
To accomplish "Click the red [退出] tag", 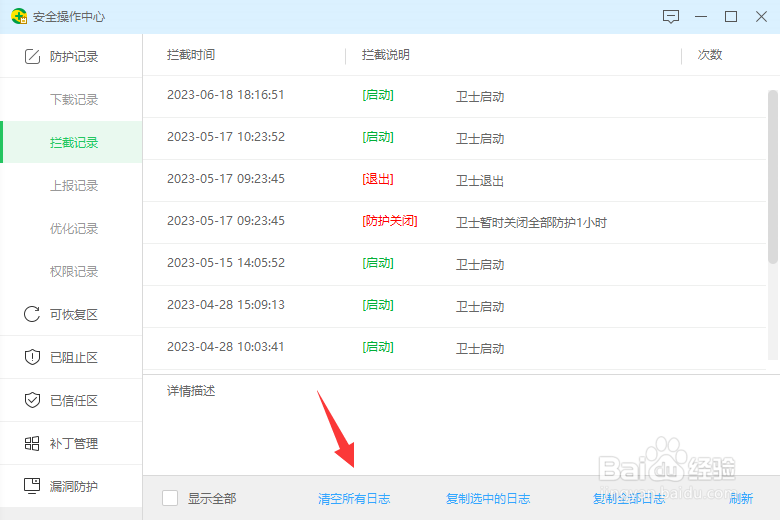I will tap(378, 179).
